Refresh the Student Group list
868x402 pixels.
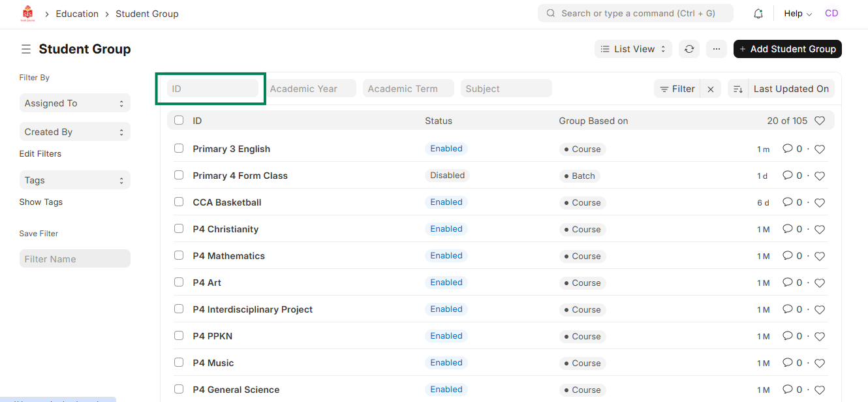pos(689,49)
